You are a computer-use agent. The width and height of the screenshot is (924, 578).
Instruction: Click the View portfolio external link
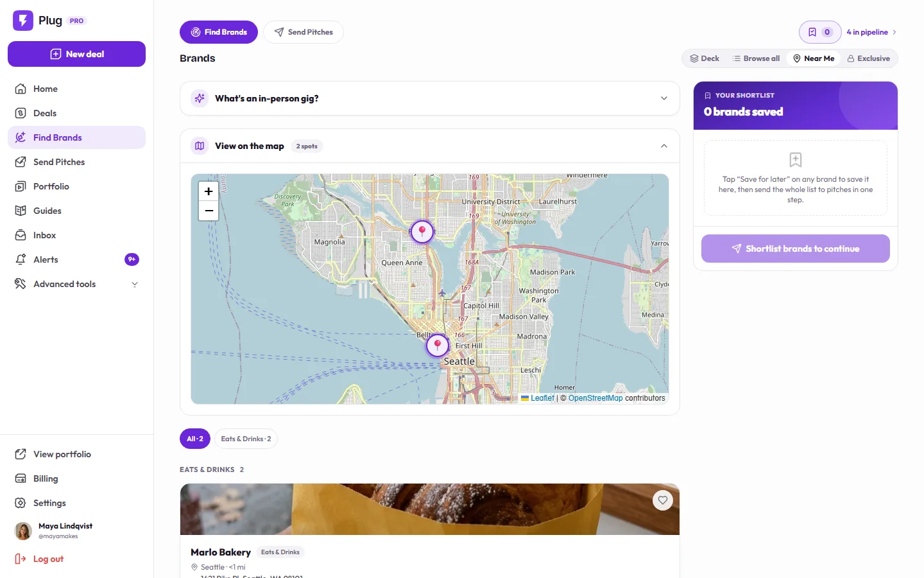coord(76,454)
